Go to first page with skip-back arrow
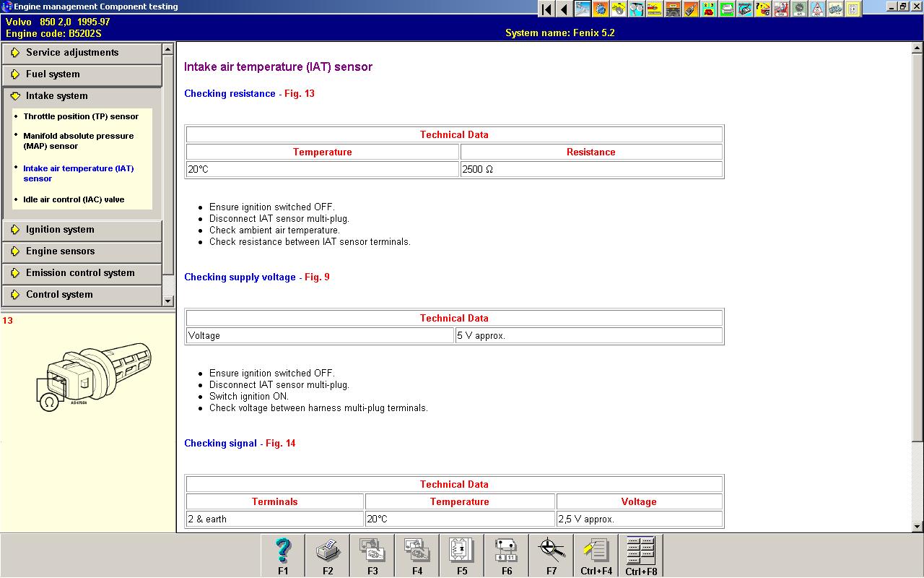This screenshot has height=578, width=924. (546, 9)
